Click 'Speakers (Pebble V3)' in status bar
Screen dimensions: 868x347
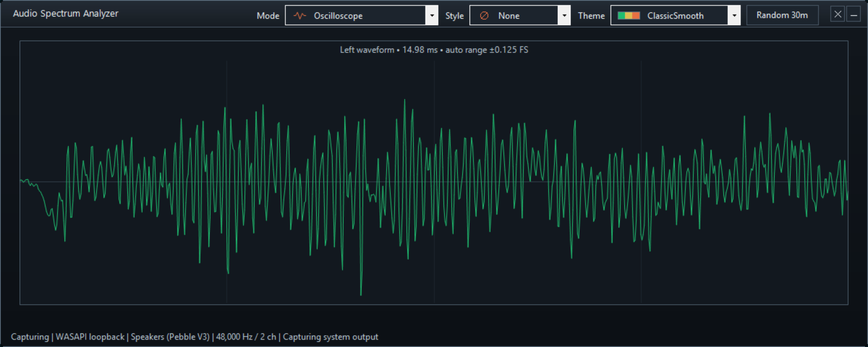tap(170, 337)
